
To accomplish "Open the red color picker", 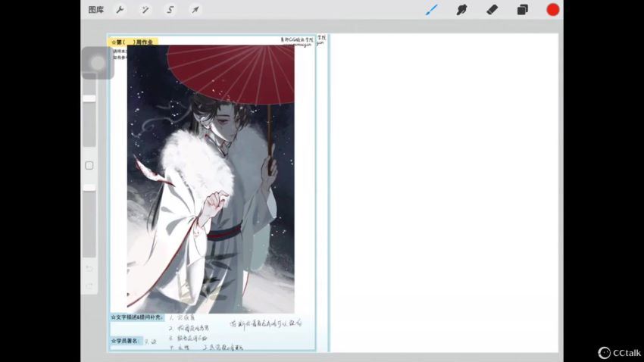I will 553,9.
